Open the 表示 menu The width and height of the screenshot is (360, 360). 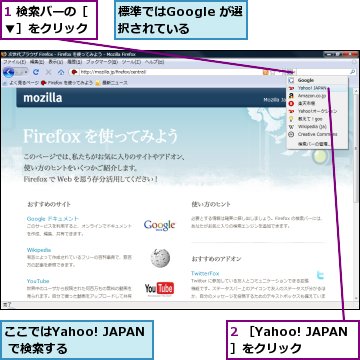coord(56,62)
